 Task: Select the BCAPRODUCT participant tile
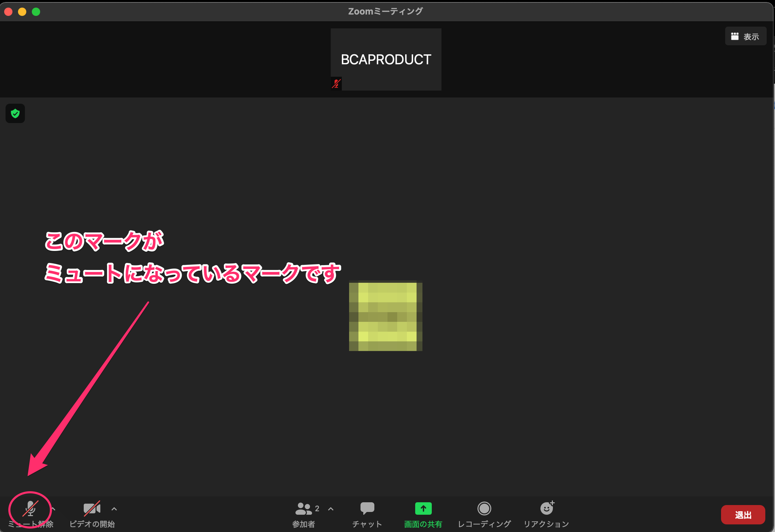coord(386,59)
